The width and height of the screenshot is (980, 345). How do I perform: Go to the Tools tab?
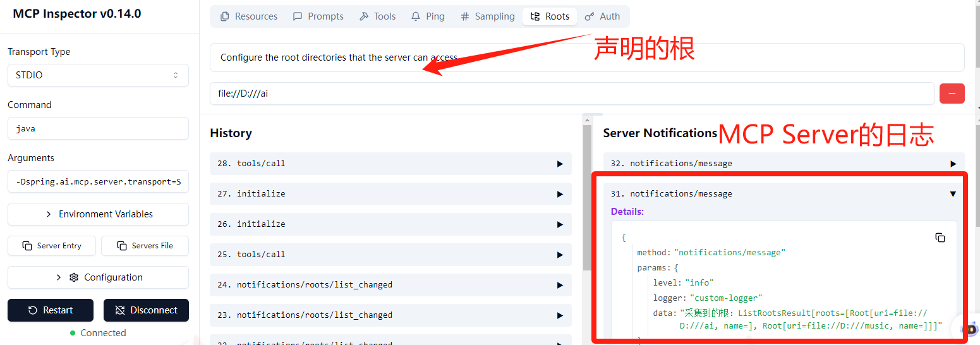(377, 16)
